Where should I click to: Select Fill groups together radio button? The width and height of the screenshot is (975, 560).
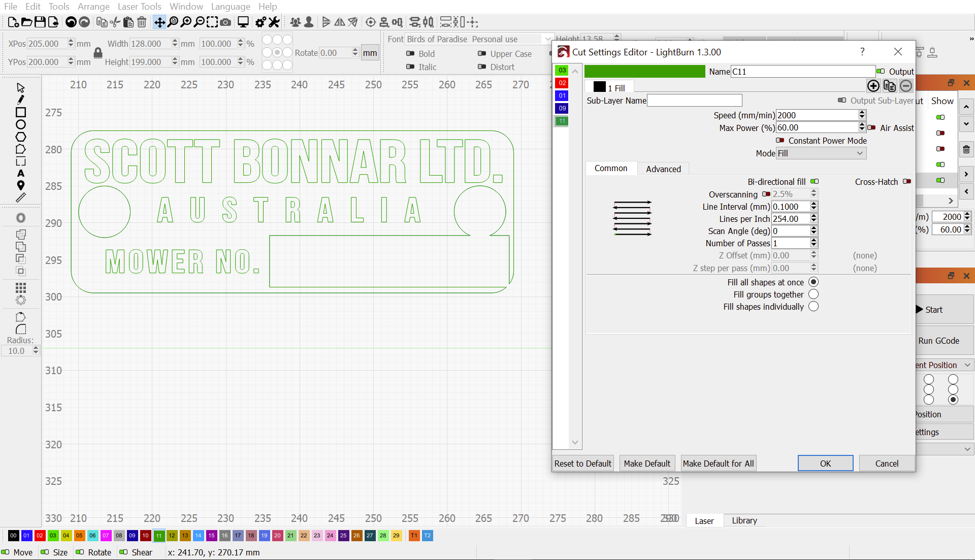[x=814, y=294]
